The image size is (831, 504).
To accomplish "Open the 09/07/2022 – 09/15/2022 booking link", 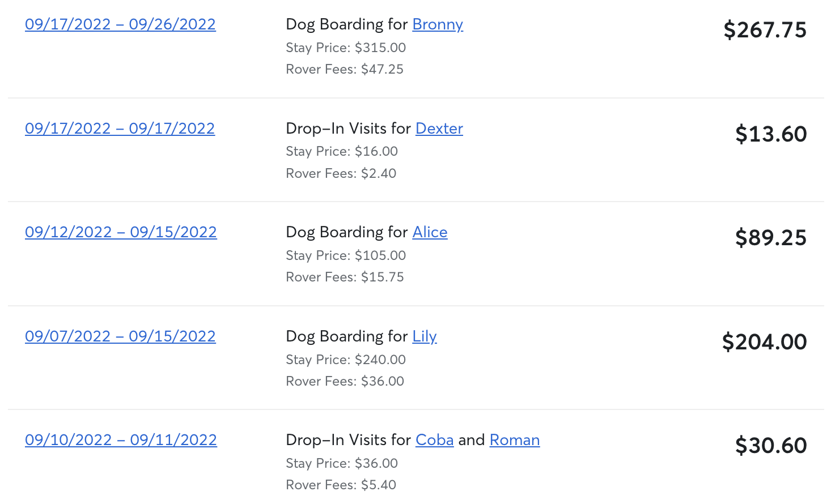I will (120, 336).
